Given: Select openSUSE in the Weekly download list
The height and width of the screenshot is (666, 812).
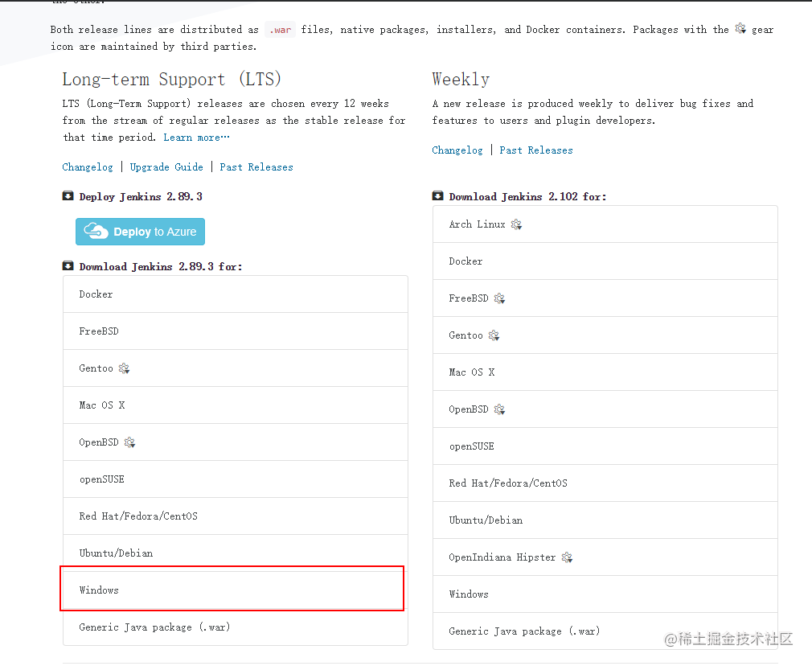Looking at the screenshot, I should point(605,446).
